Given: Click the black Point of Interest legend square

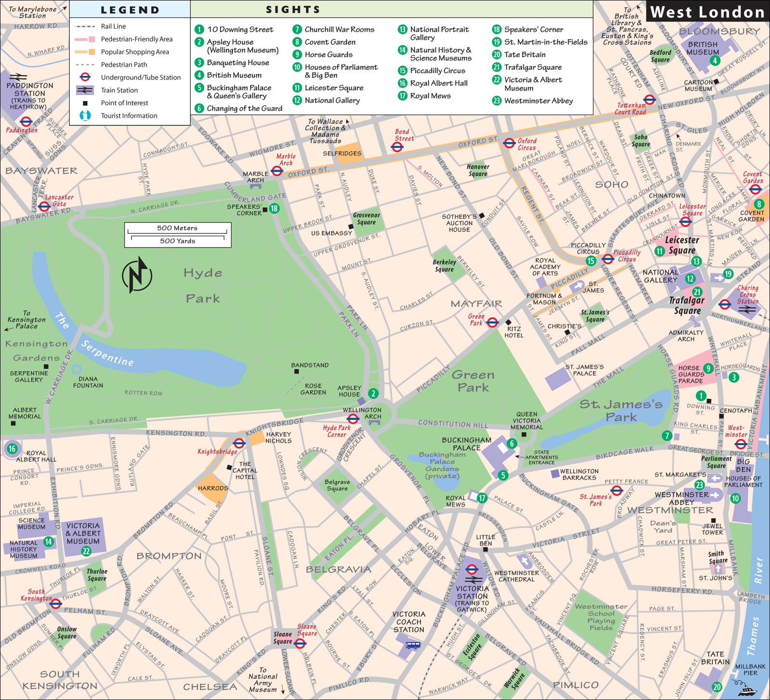Looking at the screenshot, I should 85,103.
